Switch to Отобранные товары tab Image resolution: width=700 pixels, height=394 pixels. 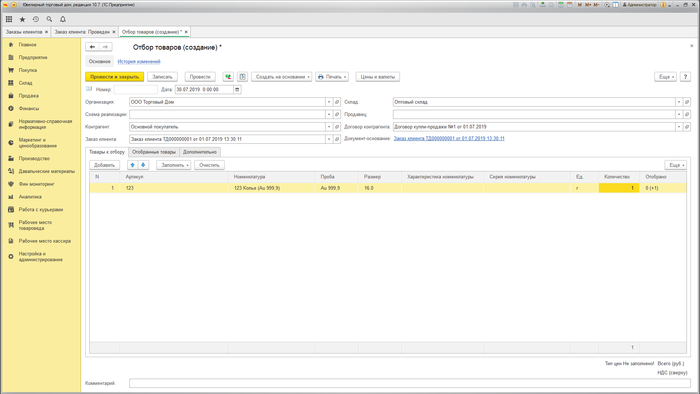point(154,152)
